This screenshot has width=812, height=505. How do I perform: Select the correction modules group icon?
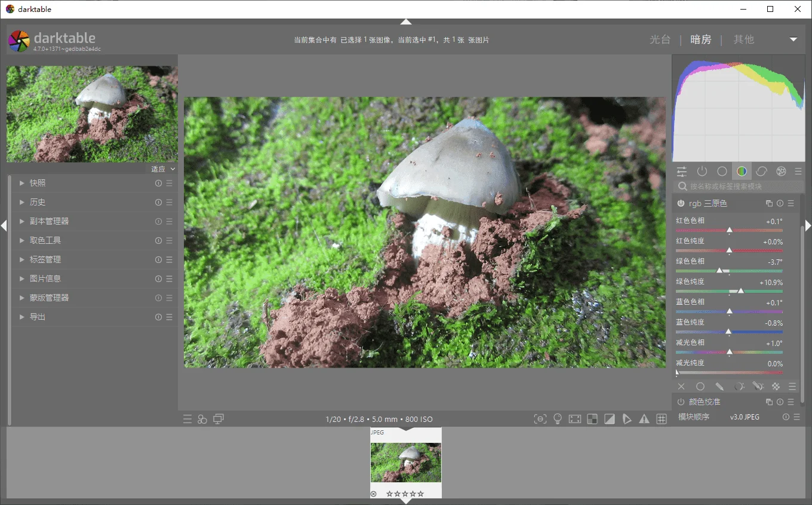point(761,172)
